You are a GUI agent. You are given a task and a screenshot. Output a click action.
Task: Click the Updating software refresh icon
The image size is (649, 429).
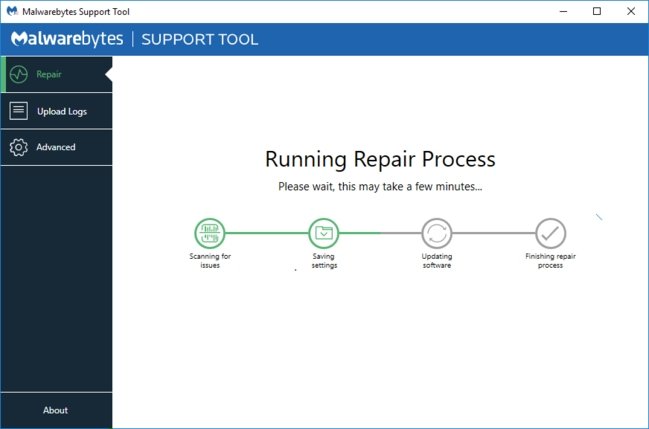pyautogui.click(x=437, y=234)
